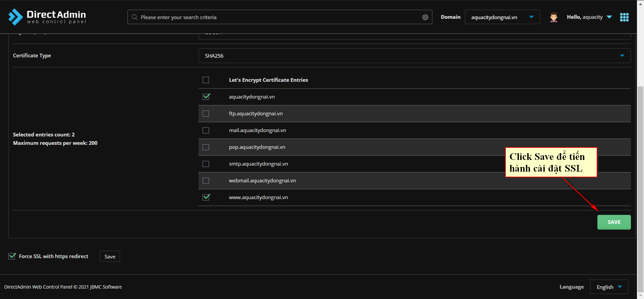
Task: Click Save next to Force SSL
Action: pyautogui.click(x=110, y=256)
